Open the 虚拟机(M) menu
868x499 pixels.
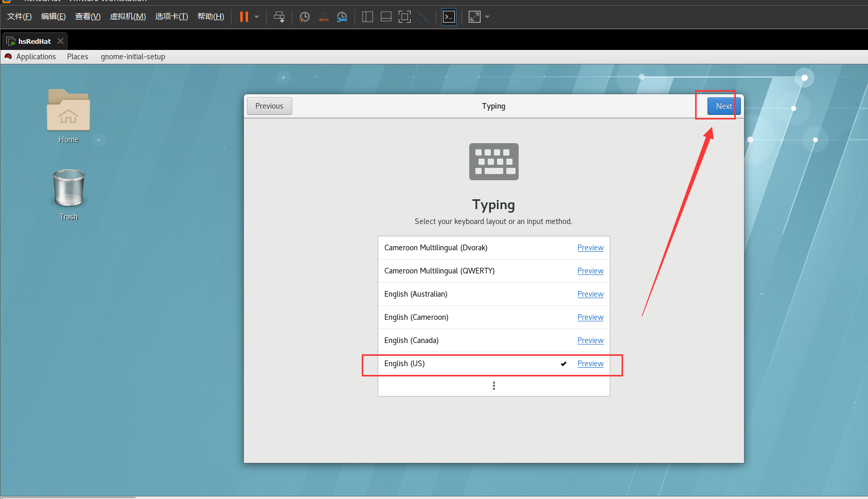pos(128,16)
